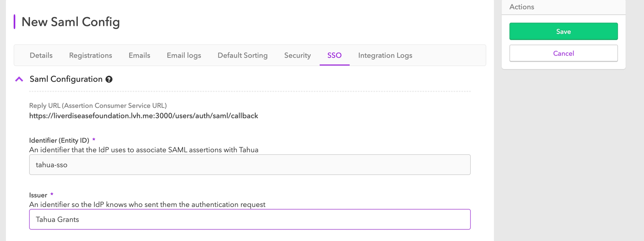Click into the Issuer text field
The height and width of the screenshot is (241, 644).
[x=250, y=219]
